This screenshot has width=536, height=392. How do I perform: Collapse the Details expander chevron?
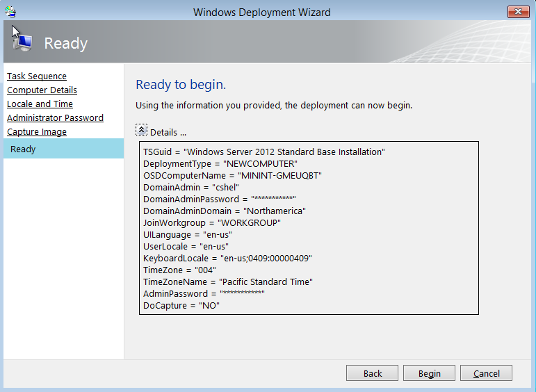click(141, 130)
